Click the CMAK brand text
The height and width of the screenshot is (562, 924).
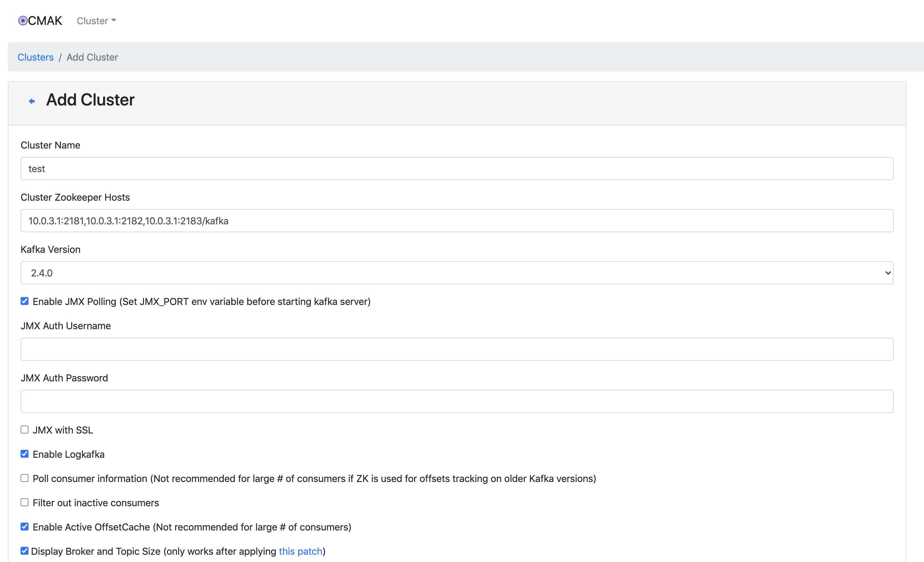coord(45,21)
